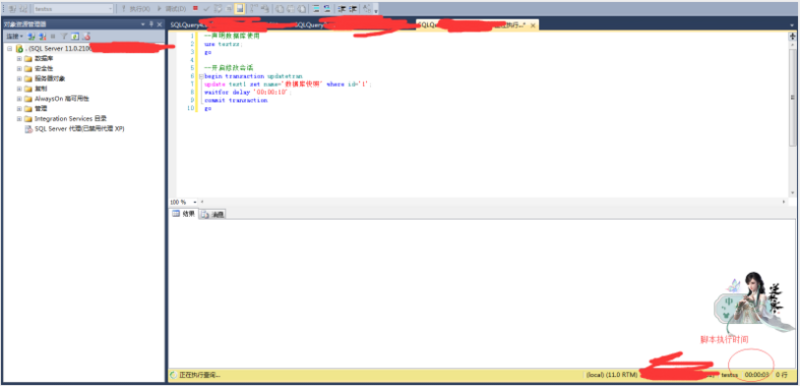Expand the 管理 folder

pyautogui.click(x=19, y=108)
